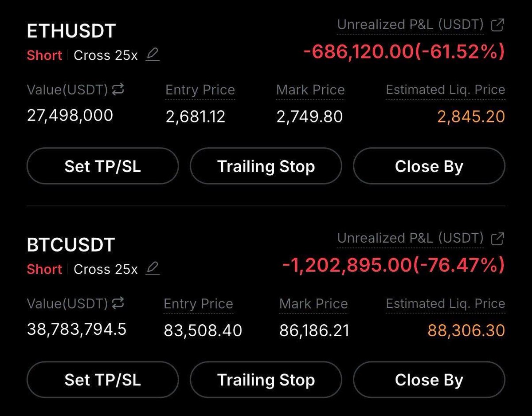This screenshot has width=532, height=416.
Task: Tap ETHUSDT Cross 25x margin label
Action: pyautogui.click(x=106, y=55)
